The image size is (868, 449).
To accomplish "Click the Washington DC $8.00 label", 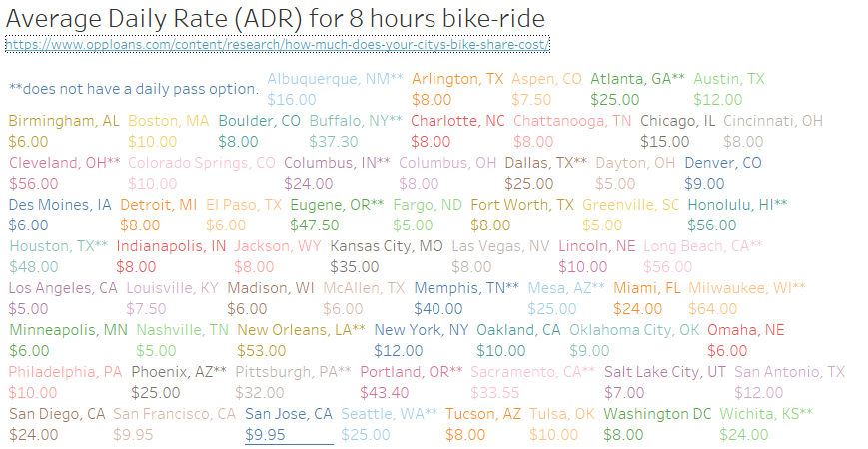I will 657,424.
